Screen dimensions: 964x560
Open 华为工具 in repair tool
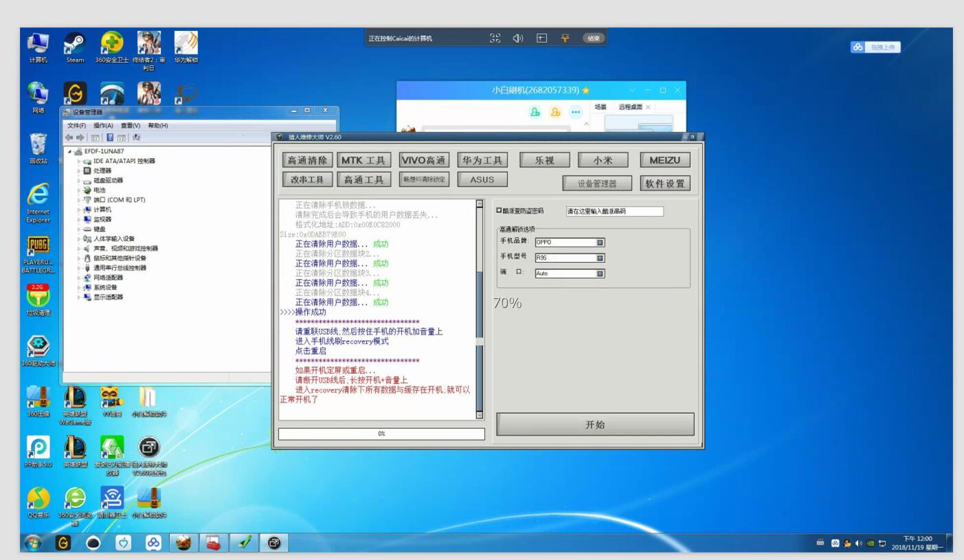point(482,160)
